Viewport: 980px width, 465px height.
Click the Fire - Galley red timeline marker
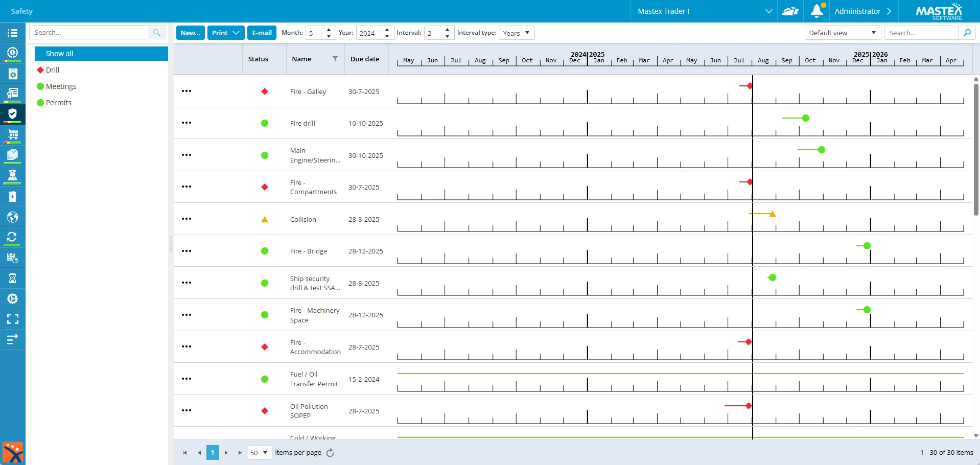750,86
